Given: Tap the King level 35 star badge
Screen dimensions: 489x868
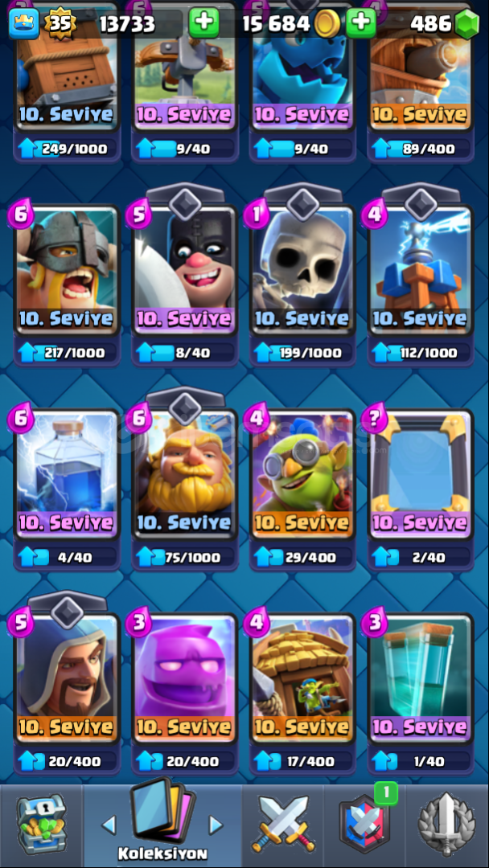Looking at the screenshot, I should click(60, 24).
